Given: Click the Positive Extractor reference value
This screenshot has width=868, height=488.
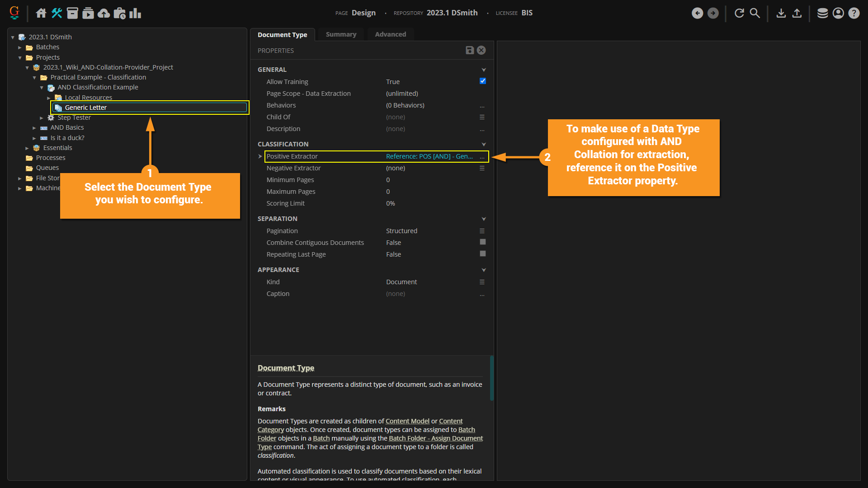Looking at the screenshot, I should coord(429,156).
